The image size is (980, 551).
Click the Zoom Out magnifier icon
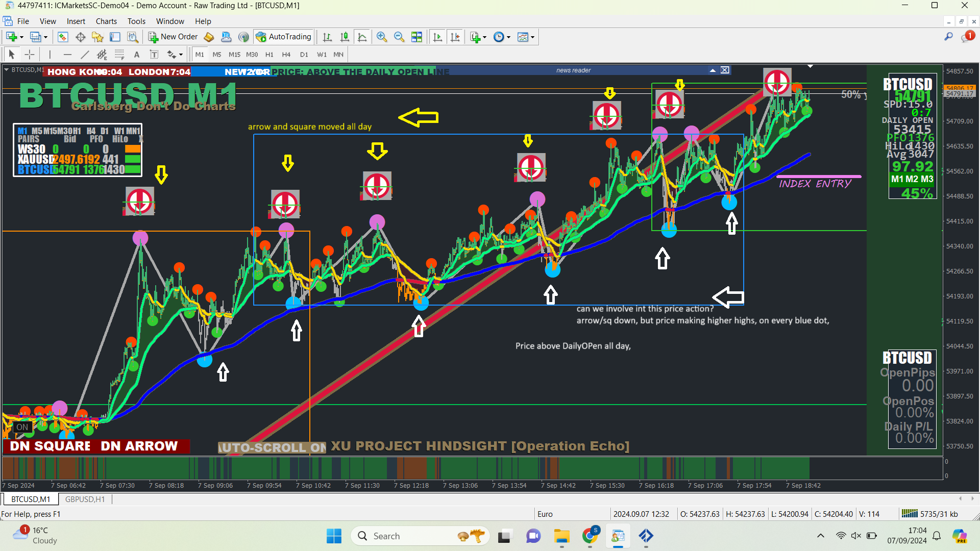click(399, 37)
